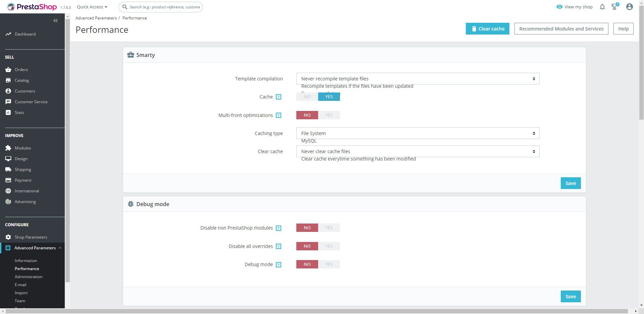Open notifications bell icon

click(602, 7)
